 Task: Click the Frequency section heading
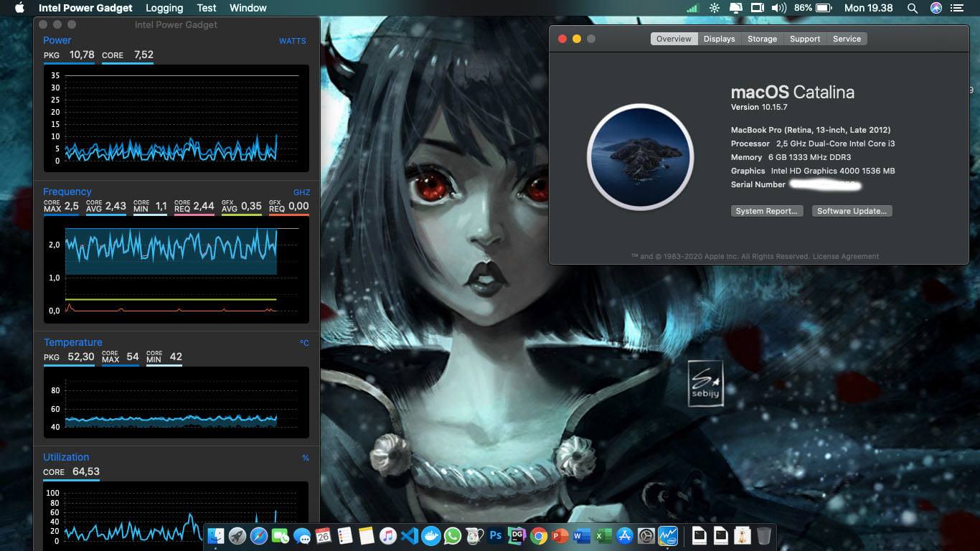[67, 192]
